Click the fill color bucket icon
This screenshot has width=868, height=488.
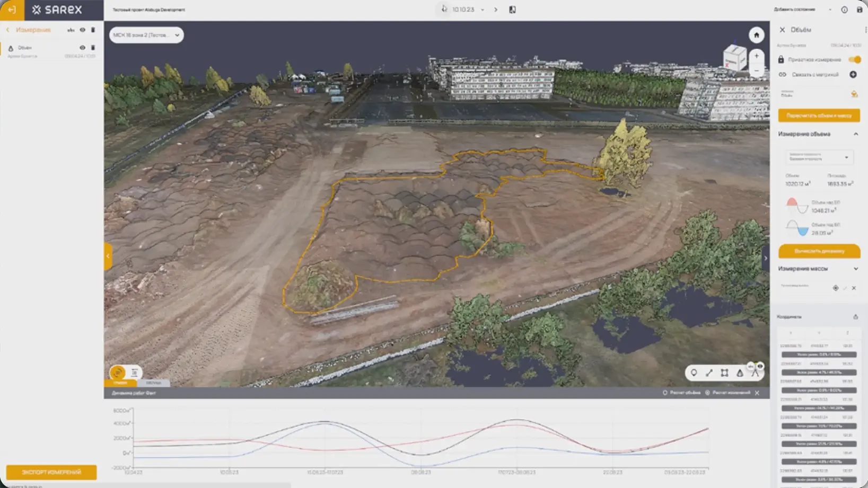click(854, 94)
